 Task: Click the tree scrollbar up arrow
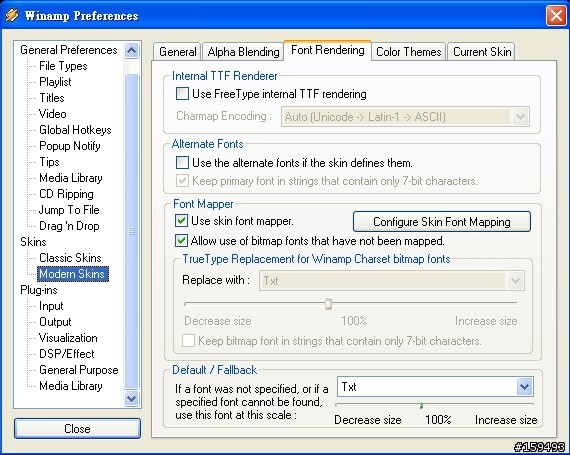tap(131, 50)
